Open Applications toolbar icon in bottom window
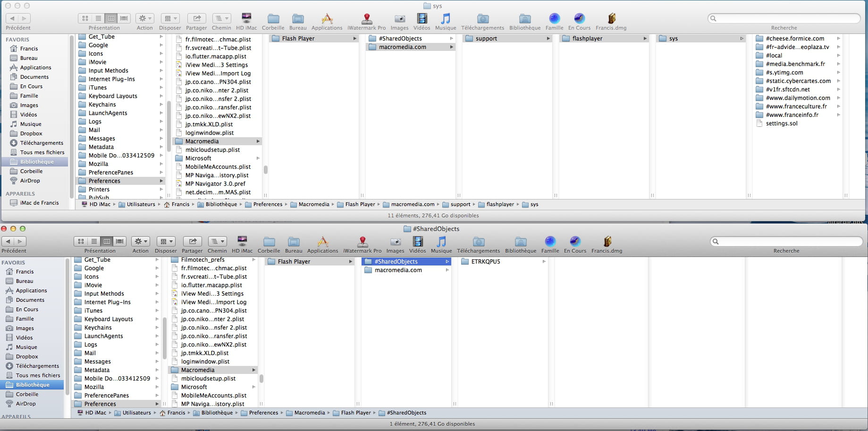 [x=322, y=241]
